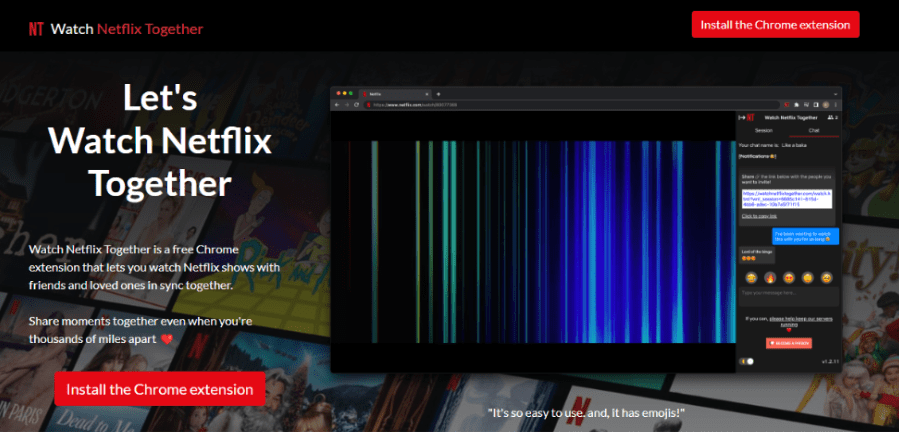The height and width of the screenshot is (432, 899).
Task: Click the red NT logo in page header
Action: 36,29
